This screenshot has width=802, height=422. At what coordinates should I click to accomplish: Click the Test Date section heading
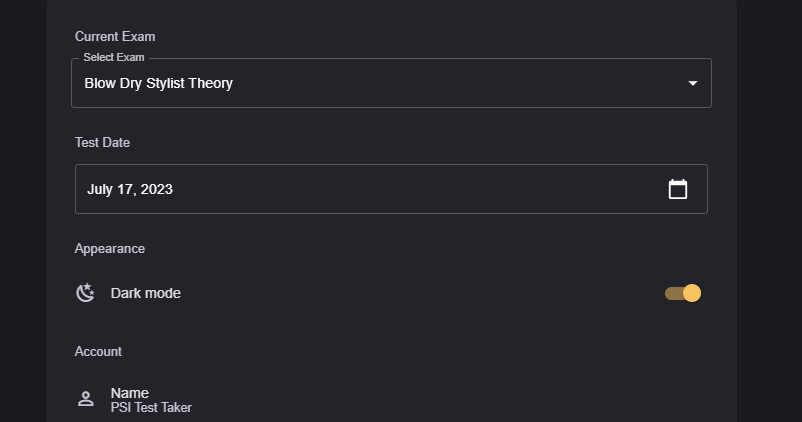[102, 142]
